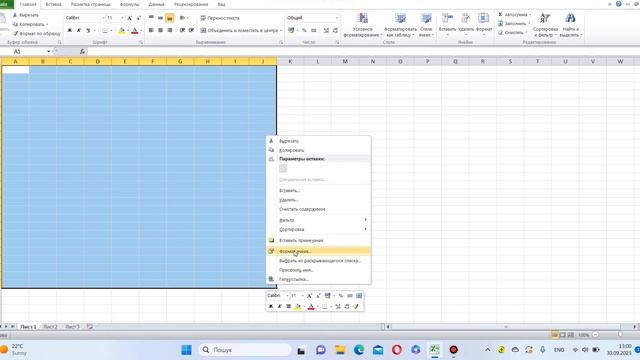Toggle top vertical alignment

click(x=151, y=18)
